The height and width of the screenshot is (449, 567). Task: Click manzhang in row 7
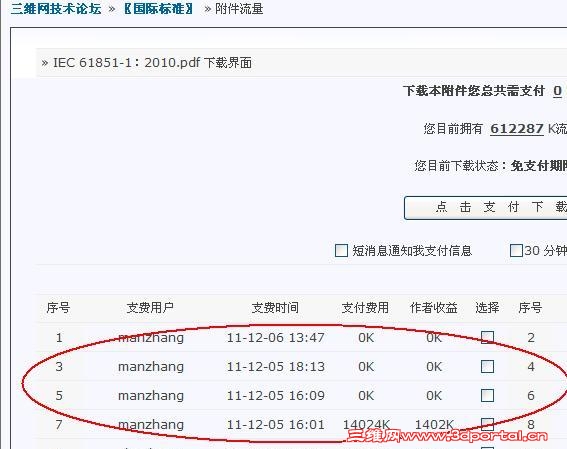click(151, 424)
